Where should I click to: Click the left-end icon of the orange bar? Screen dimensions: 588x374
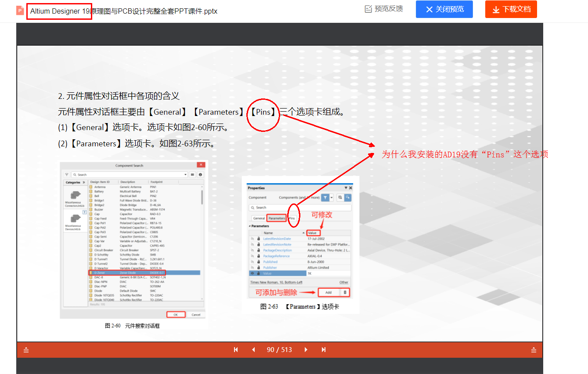click(x=26, y=350)
